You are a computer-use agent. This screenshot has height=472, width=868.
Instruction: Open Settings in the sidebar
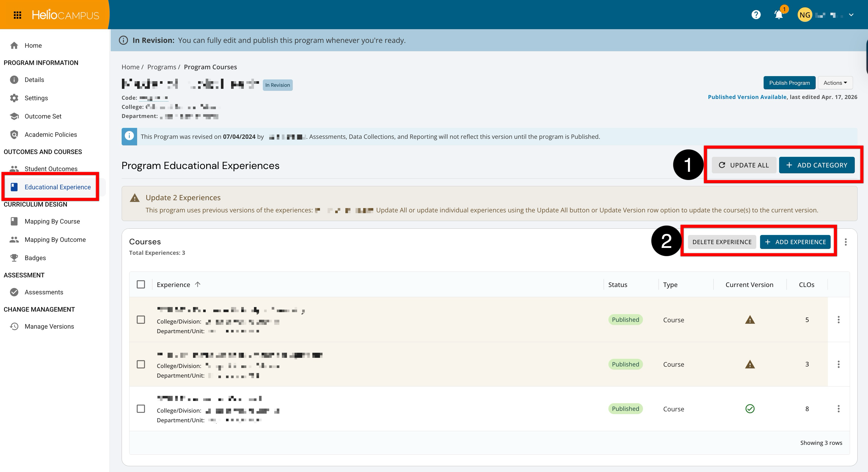tap(36, 98)
